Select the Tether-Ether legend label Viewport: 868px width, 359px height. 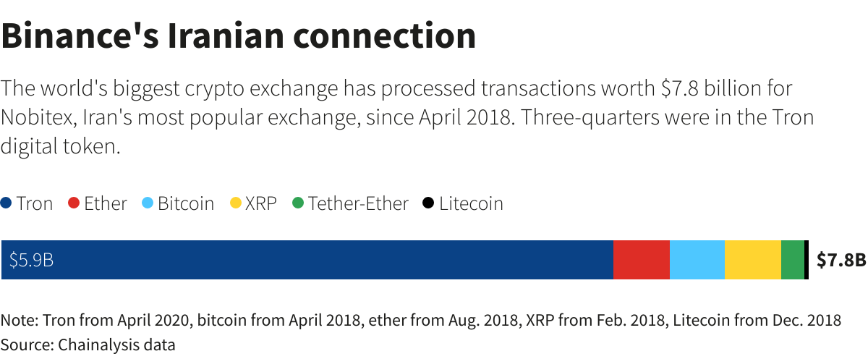(x=358, y=203)
